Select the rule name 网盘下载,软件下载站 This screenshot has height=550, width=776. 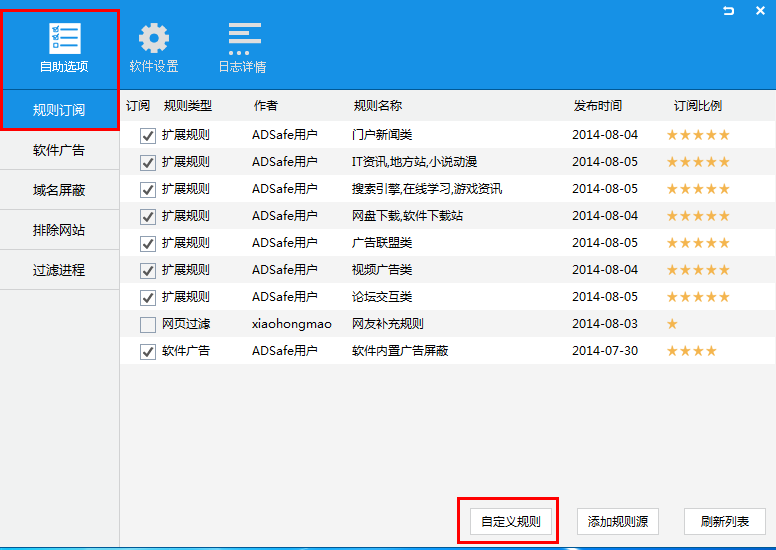[x=407, y=216]
